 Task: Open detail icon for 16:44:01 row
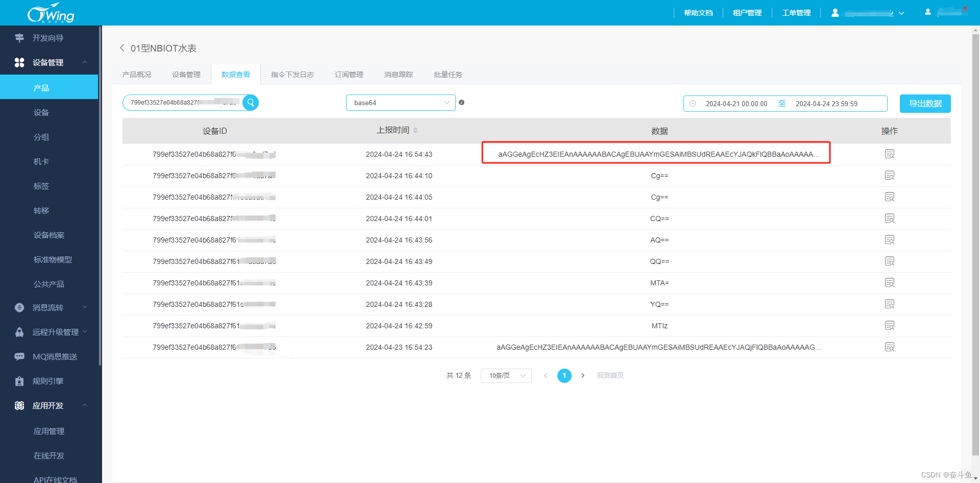pos(890,219)
